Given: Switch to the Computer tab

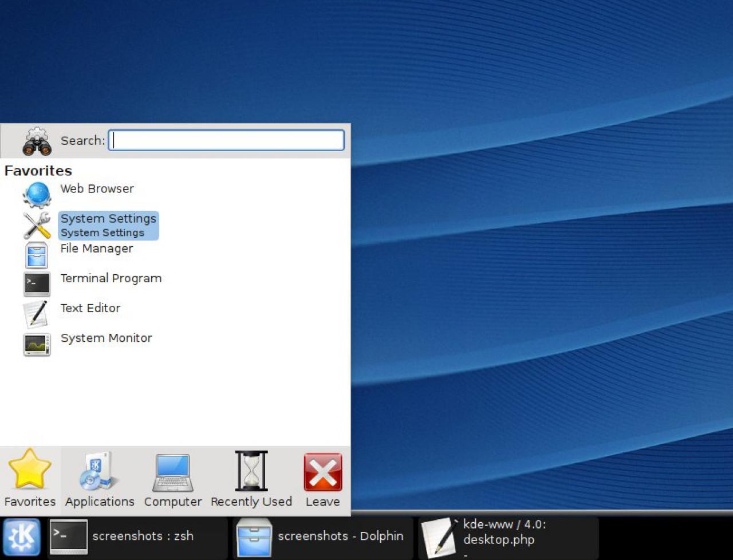Looking at the screenshot, I should click(x=173, y=480).
